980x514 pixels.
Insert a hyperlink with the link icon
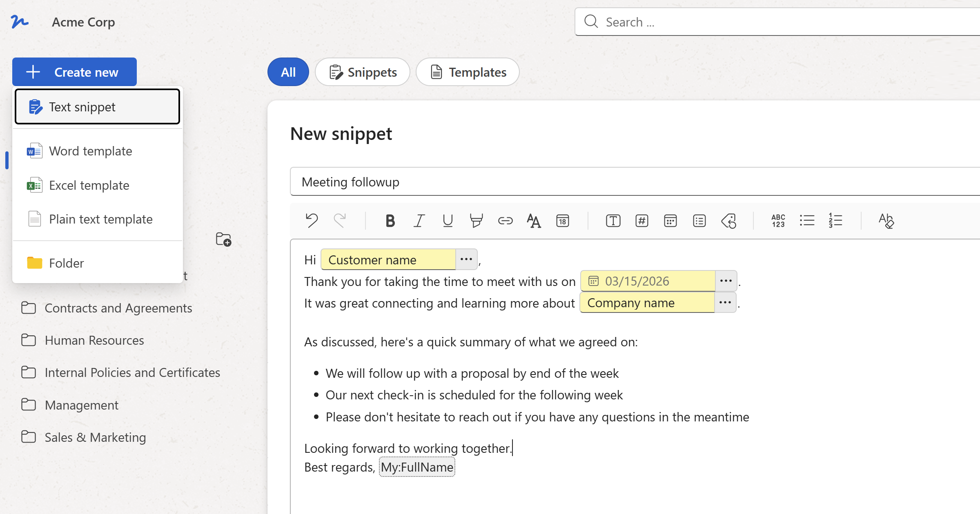point(505,221)
